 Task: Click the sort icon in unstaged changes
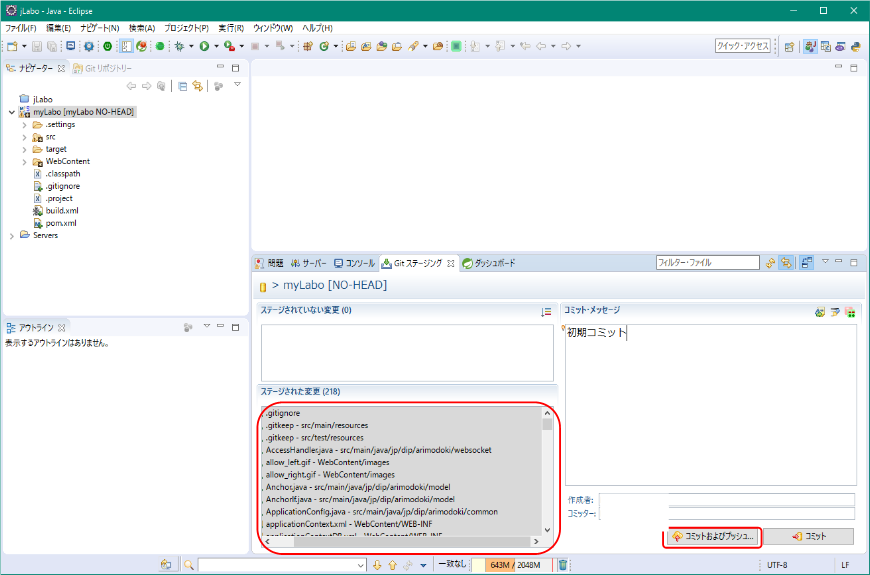[546, 312]
